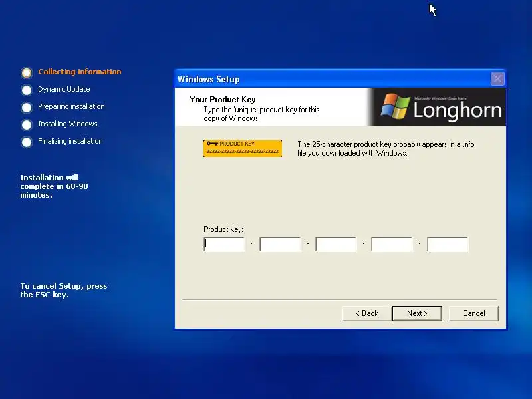Click the Finalizing installation step bullet
The width and height of the screenshot is (532, 399).
click(27, 142)
